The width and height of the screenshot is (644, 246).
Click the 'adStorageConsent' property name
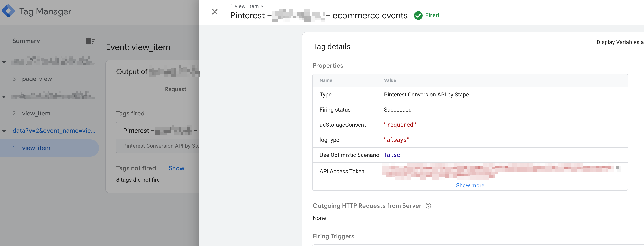[x=343, y=125]
